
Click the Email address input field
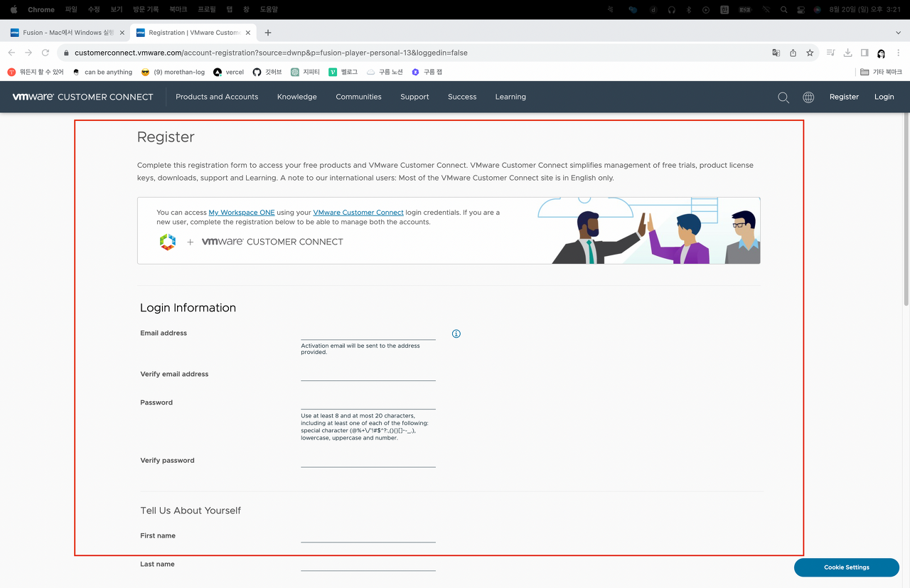click(x=368, y=333)
